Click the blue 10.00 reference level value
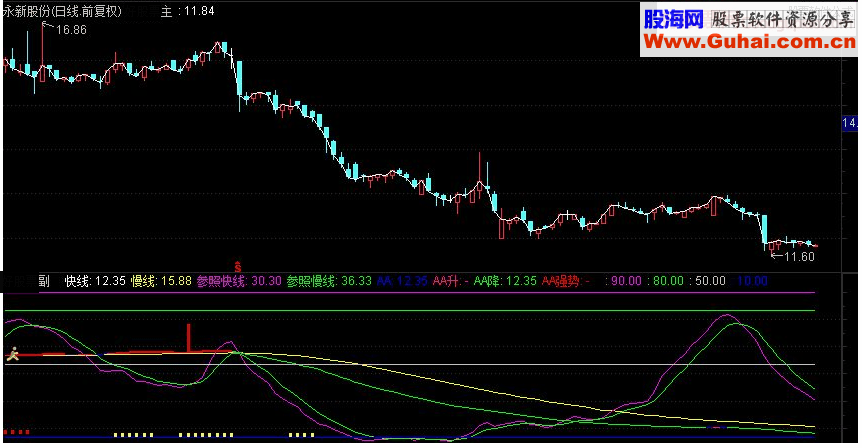 tap(752, 281)
